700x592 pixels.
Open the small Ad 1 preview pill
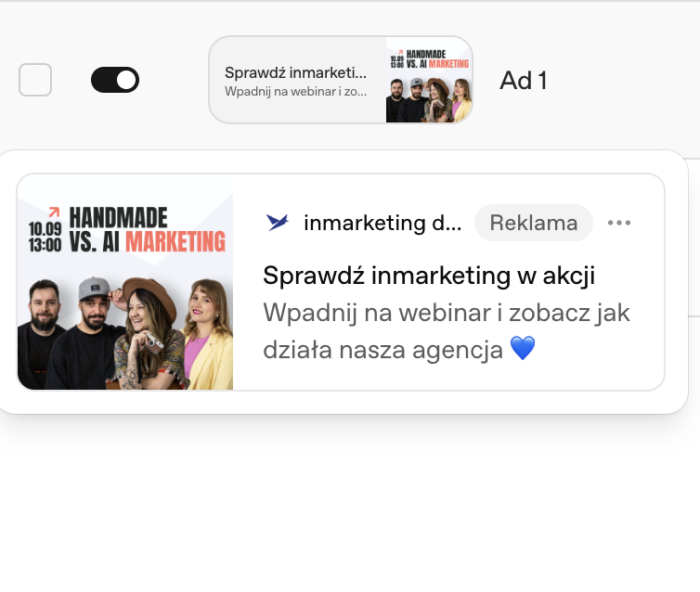click(x=341, y=80)
